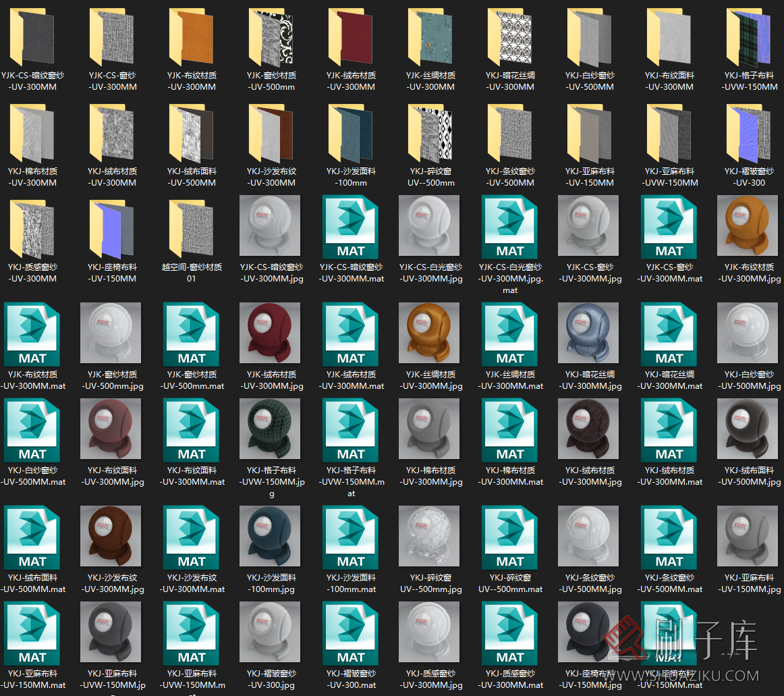Open the YKJ-碎纹窗 UV--500mm.jpg thumbnail
The width and height of the screenshot is (784, 696).
click(430, 537)
